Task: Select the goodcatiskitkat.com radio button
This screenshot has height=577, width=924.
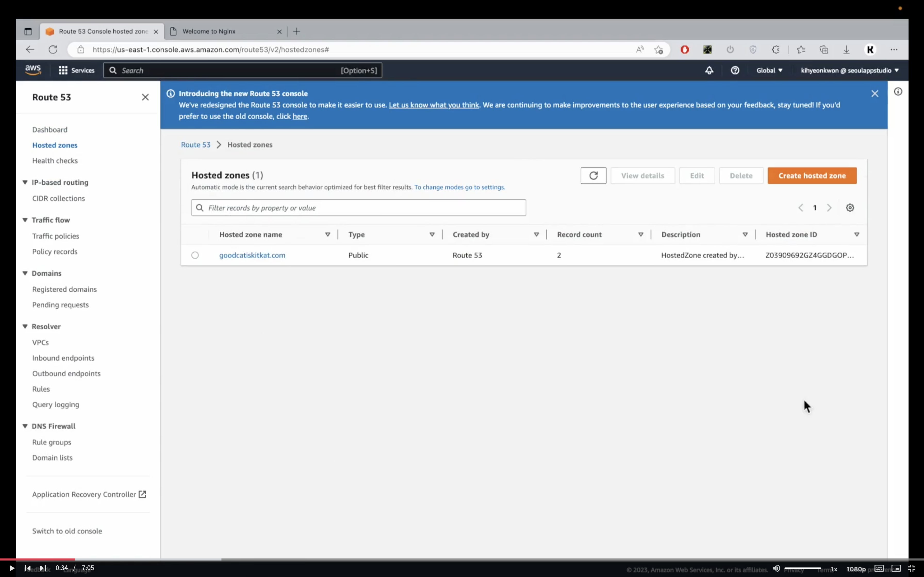Action: click(195, 255)
